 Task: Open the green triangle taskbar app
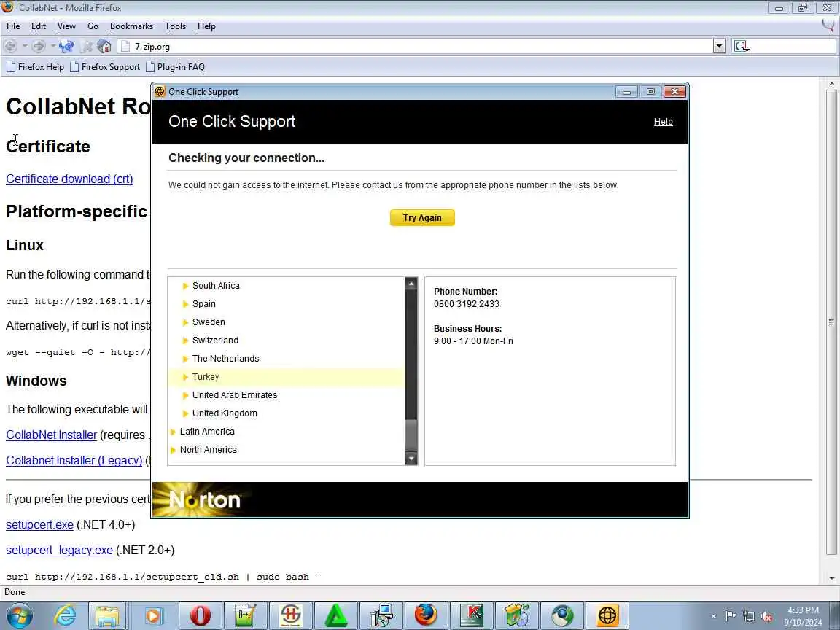(336, 615)
